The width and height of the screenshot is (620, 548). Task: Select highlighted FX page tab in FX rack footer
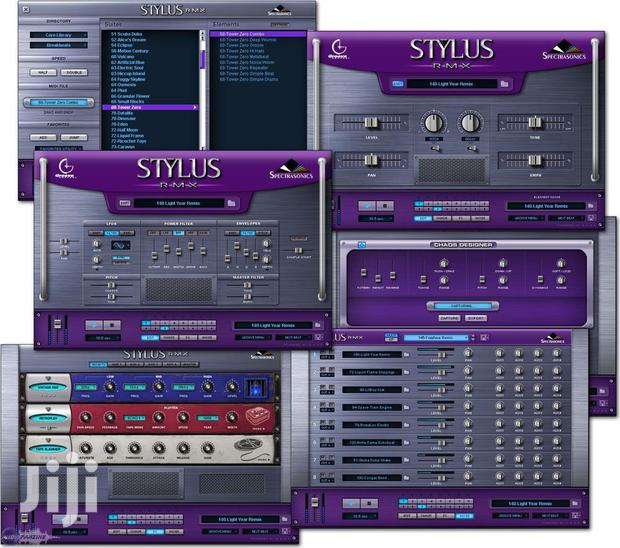tap(155, 531)
